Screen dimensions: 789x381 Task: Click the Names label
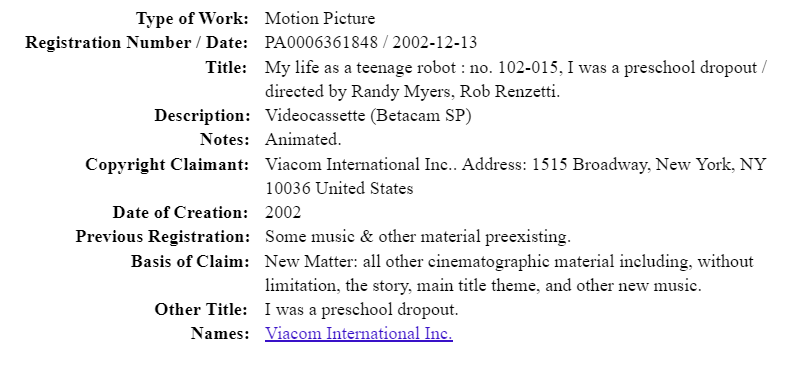click(220, 333)
